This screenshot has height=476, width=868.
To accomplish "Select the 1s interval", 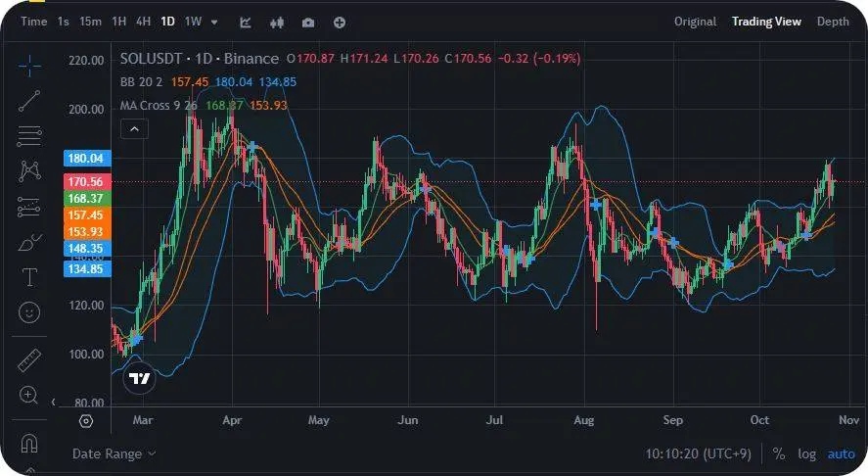I will (63, 22).
